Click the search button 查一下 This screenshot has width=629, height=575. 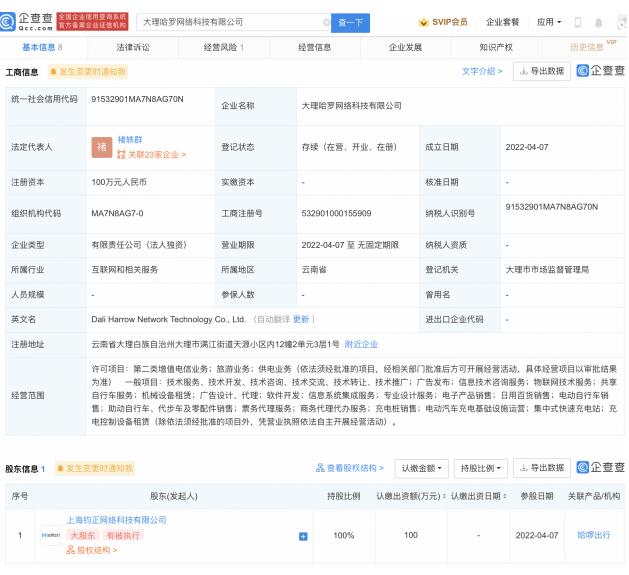[350, 23]
